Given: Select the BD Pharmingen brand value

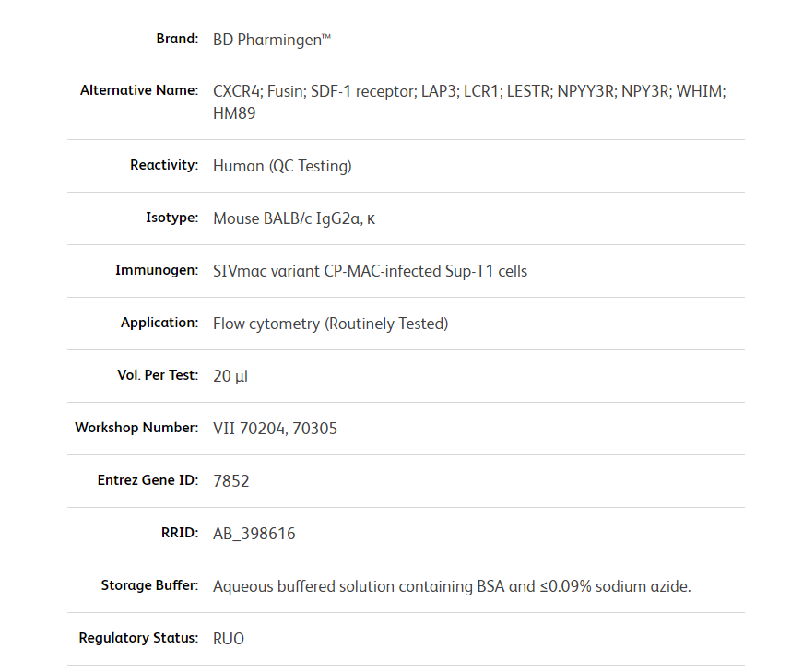Looking at the screenshot, I should tap(271, 40).
